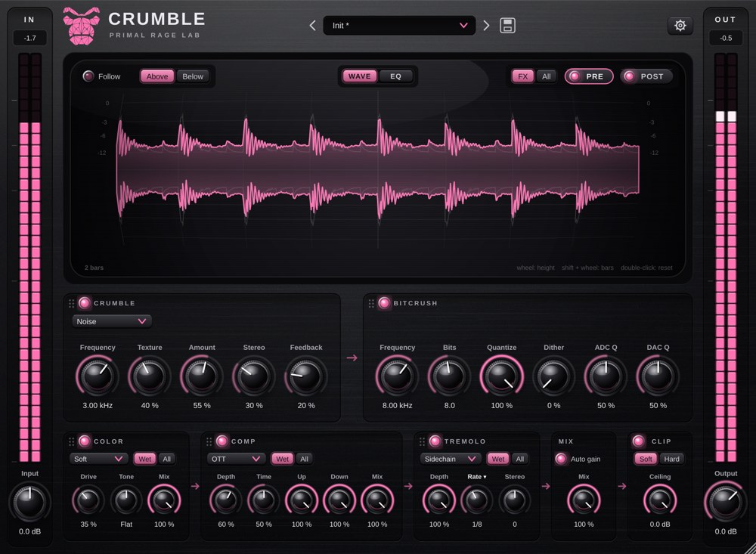The width and height of the screenshot is (756, 554).
Task: Disable the COLOR module power button
Action: click(85, 441)
